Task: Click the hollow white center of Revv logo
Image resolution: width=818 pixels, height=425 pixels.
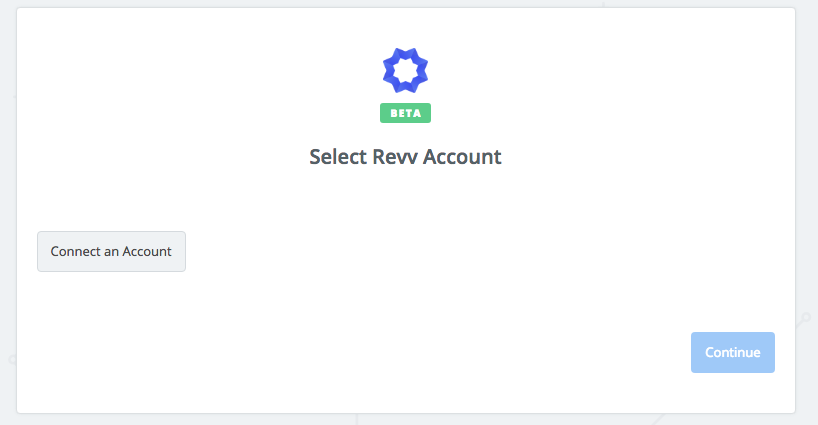Action: pyautogui.click(x=405, y=70)
